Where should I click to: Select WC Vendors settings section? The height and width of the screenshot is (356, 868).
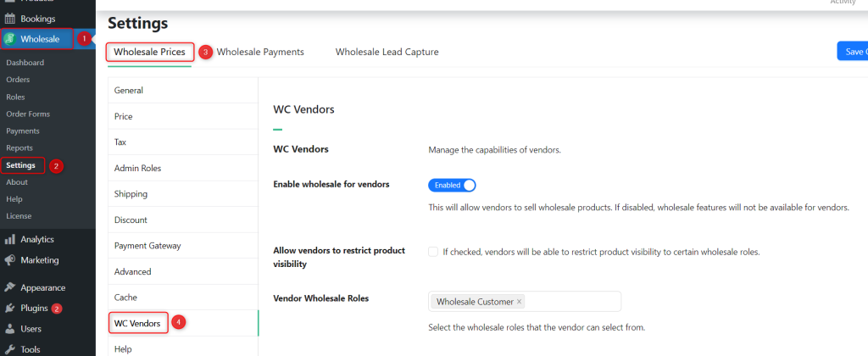click(183, 323)
